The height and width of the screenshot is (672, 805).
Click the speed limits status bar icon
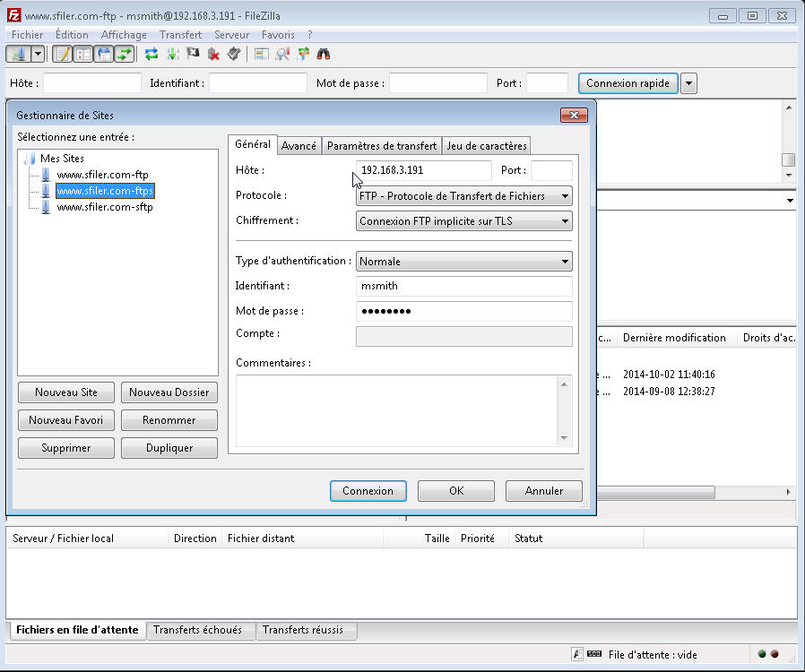[594, 654]
